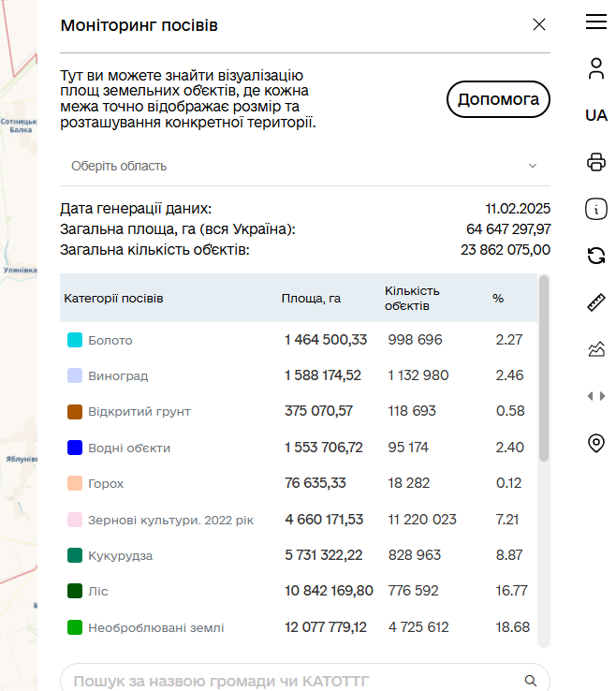The width and height of the screenshot is (616, 691).
Task: Select the ruler measurement tool
Action: point(596,302)
